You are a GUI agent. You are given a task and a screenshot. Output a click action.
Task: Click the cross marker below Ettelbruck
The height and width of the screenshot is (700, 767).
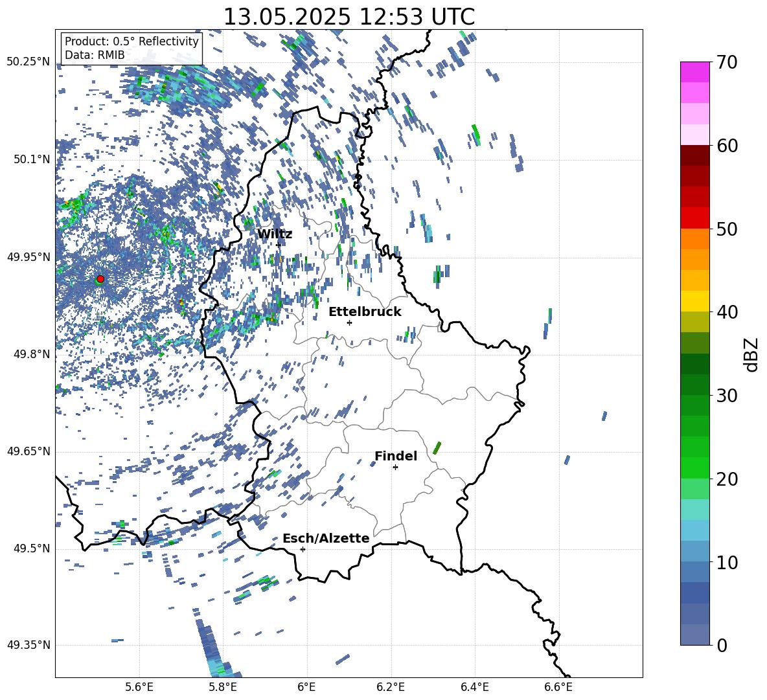[349, 322]
